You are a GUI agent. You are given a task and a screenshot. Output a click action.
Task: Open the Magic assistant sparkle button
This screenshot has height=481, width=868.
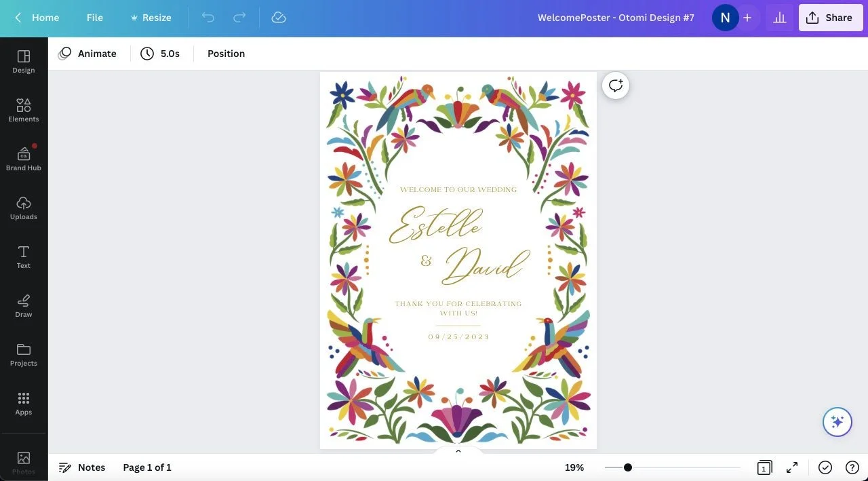click(837, 422)
